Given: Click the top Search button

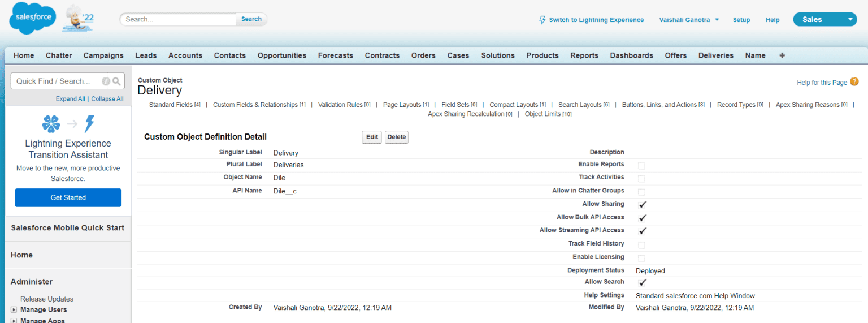Looking at the screenshot, I should [251, 19].
